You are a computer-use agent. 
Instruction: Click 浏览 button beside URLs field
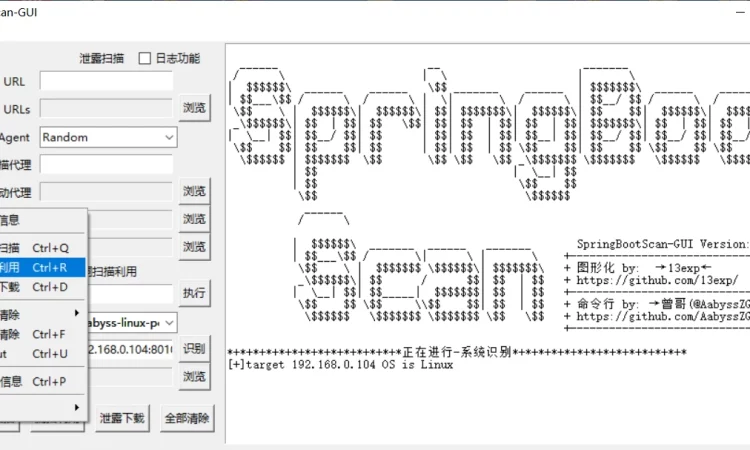pyautogui.click(x=194, y=108)
